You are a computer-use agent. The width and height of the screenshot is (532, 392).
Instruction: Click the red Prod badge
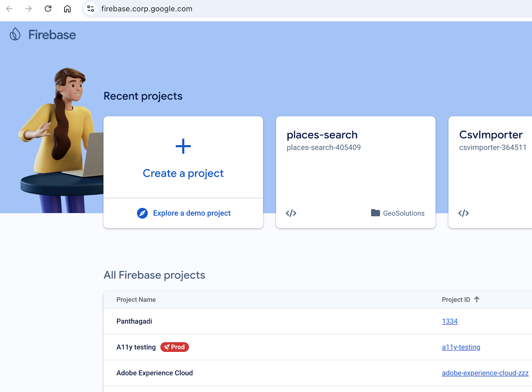pos(175,347)
